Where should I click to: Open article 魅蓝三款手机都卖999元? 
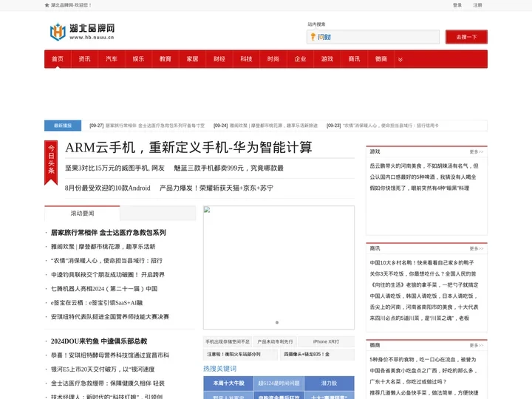228,168
